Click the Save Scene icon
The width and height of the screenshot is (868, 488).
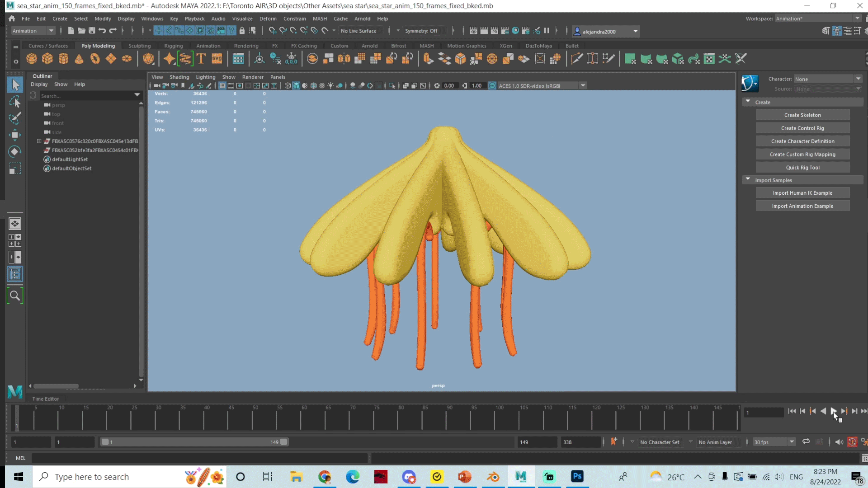point(92,31)
